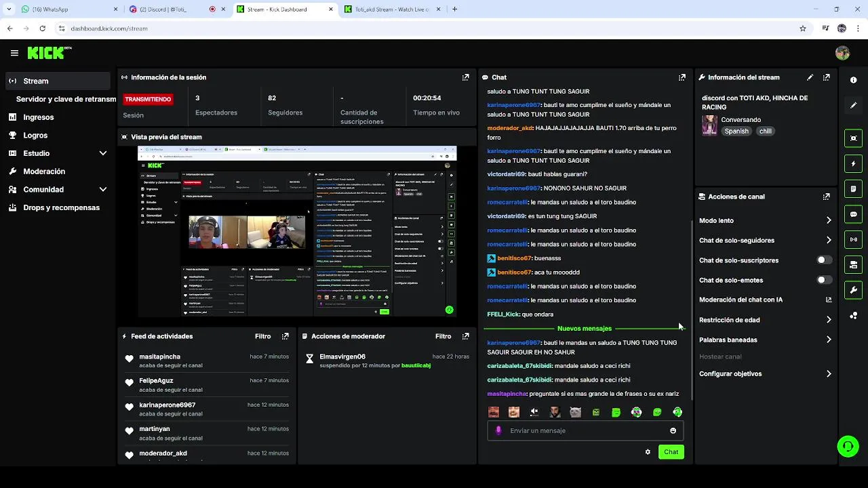Reload the page in the browser
The image size is (868, 488).
(x=42, y=28)
